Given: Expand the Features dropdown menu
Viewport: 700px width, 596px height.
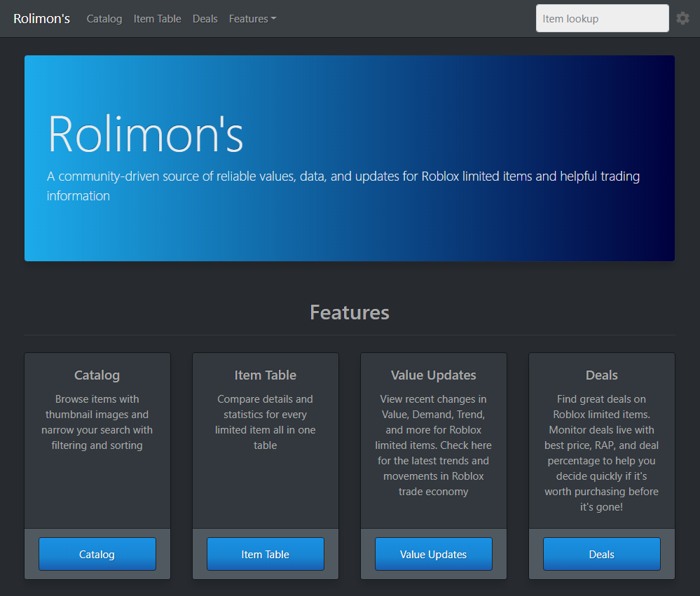Looking at the screenshot, I should point(252,19).
